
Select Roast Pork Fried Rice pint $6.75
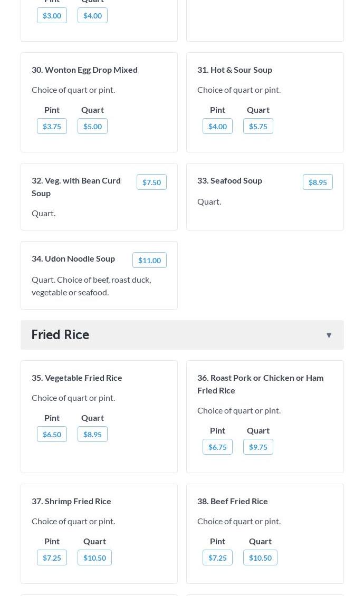coord(217,447)
